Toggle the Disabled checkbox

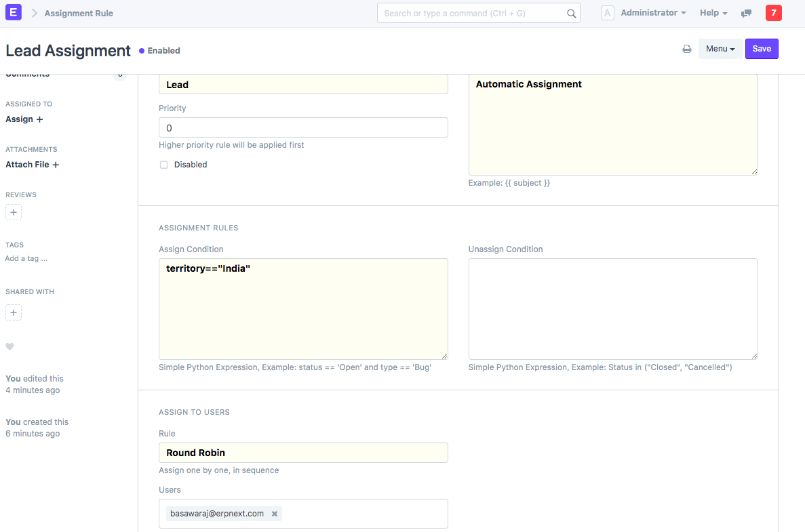tap(163, 165)
